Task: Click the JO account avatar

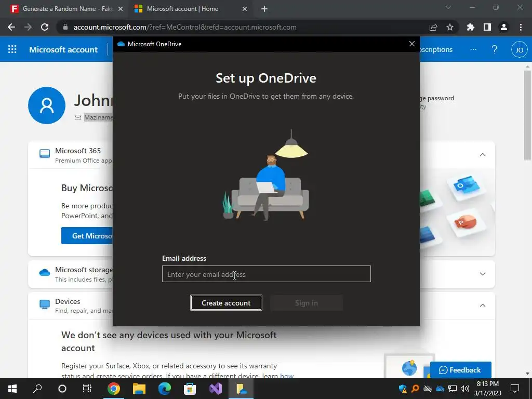Action: click(519, 50)
